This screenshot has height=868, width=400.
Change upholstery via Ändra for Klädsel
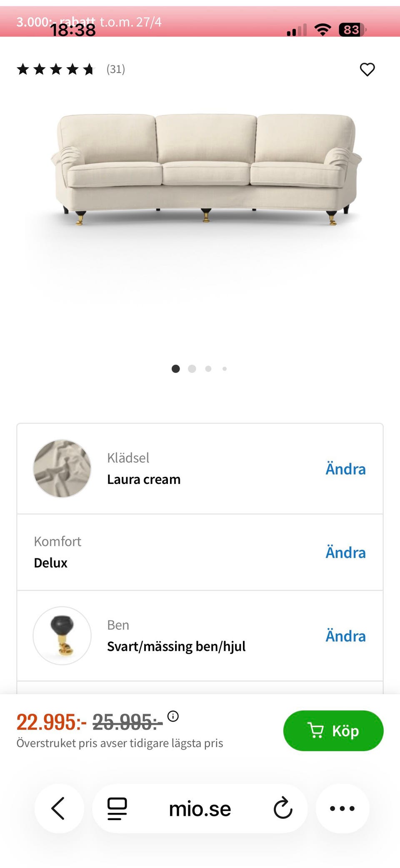tap(345, 469)
